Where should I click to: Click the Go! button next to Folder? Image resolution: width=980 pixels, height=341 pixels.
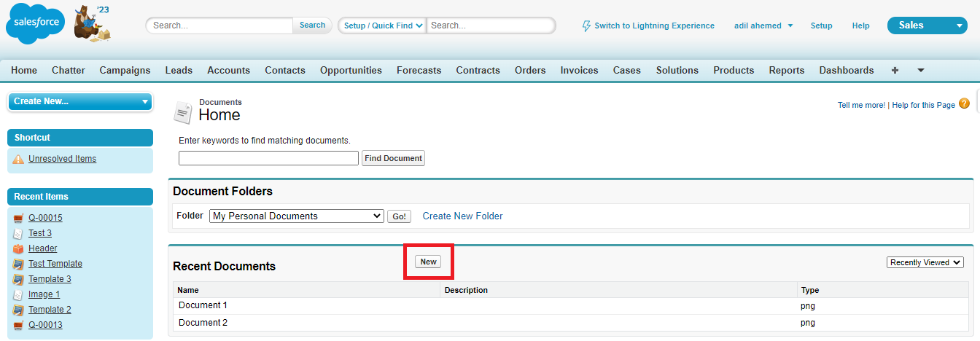pyautogui.click(x=399, y=216)
